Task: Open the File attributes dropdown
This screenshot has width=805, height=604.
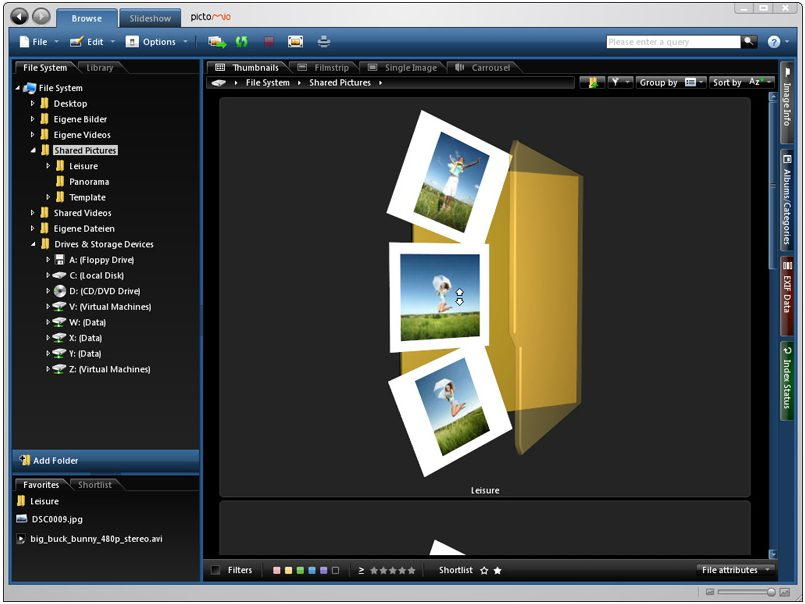Action: click(x=736, y=570)
